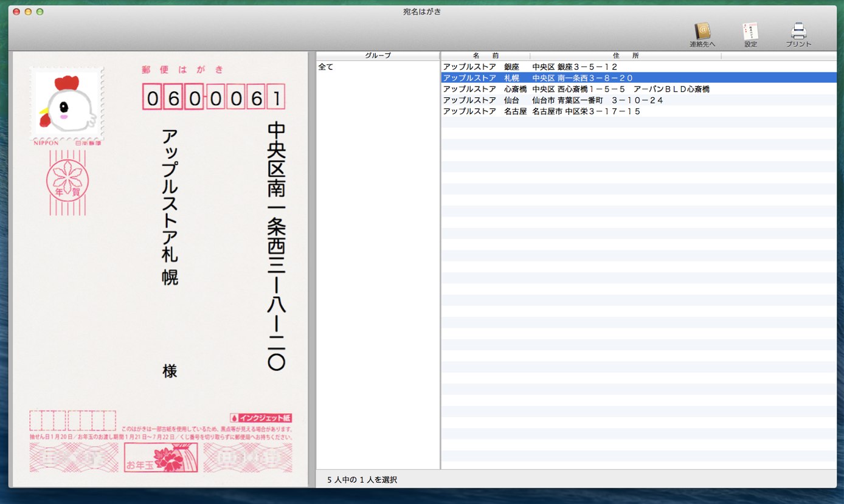
Task: Click the status text 5 人中の 1 人を選択
Action: (362, 480)
